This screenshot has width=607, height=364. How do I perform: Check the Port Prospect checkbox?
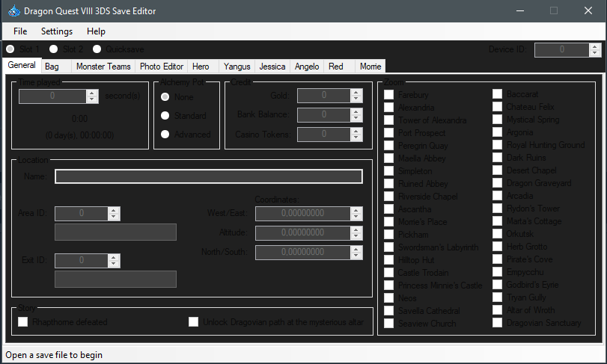coord(388,133)
